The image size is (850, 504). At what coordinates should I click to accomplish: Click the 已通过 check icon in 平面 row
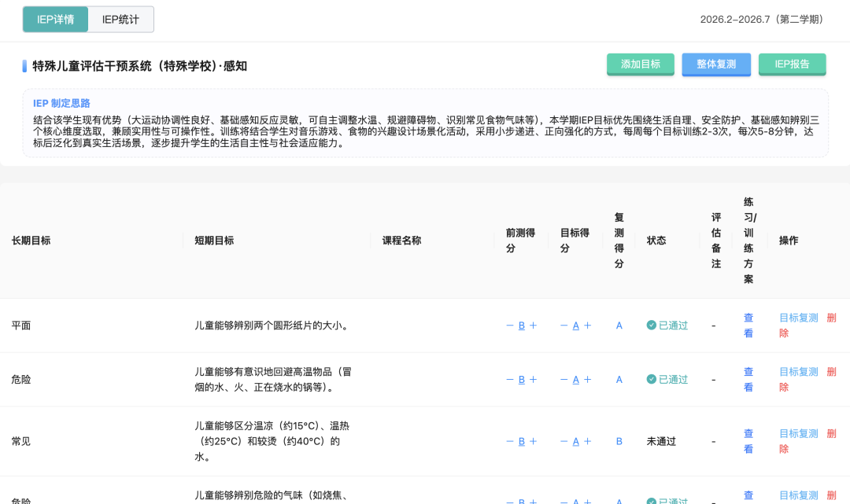click(652, 325)
